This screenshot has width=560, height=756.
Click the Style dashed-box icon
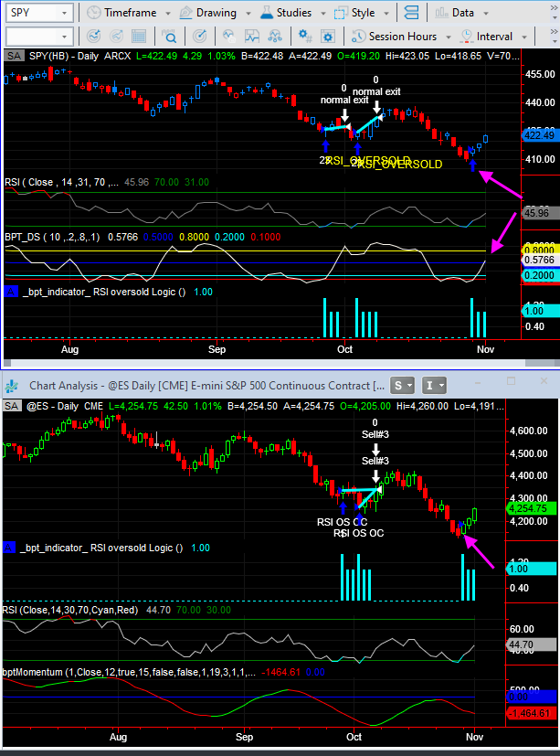coord(341,13)
